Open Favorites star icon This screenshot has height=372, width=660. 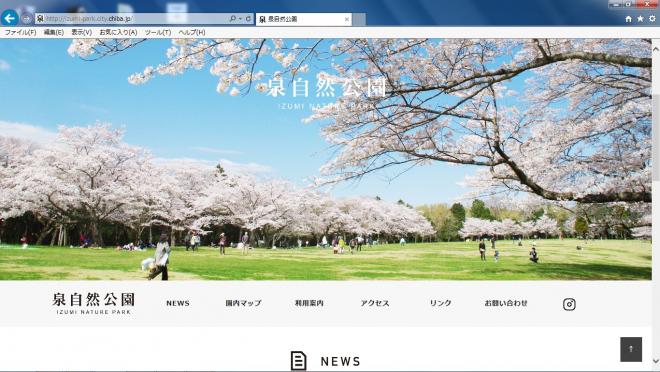[640, 19]
